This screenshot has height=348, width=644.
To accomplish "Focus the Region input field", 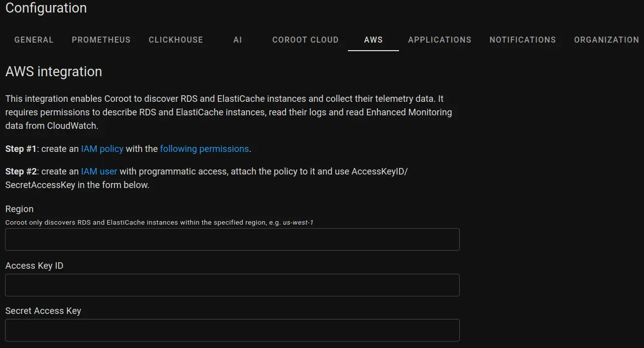I will coord(232,240).
